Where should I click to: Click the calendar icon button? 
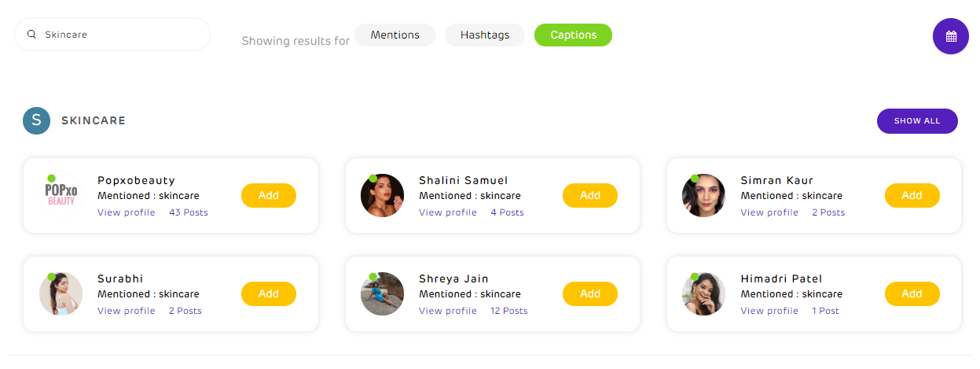click(x=950, y=36)
